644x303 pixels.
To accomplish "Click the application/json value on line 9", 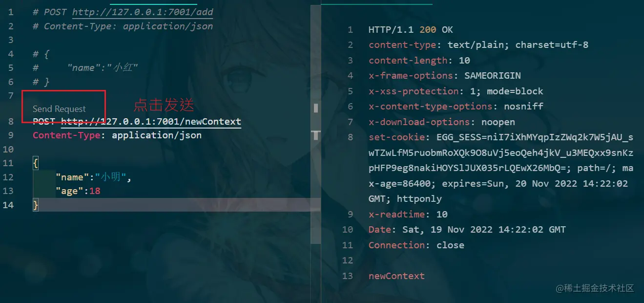I will click(x=157, y=135).
